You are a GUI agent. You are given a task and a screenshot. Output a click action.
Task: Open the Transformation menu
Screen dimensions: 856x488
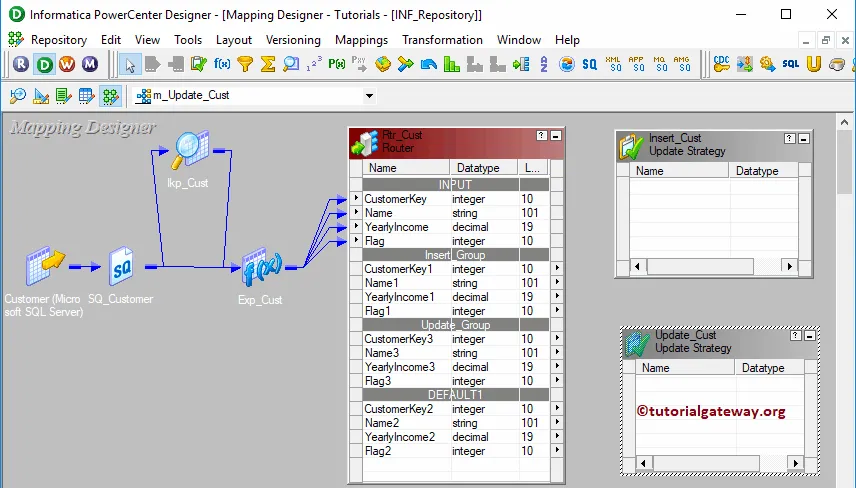pos(442,40)
